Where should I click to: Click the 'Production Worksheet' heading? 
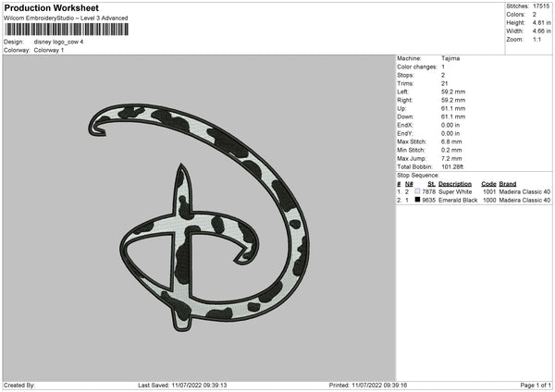51,7
